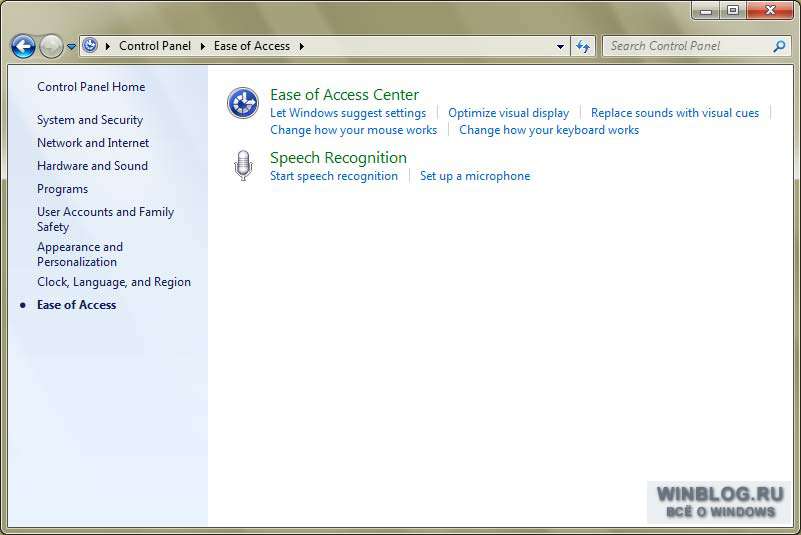801x535 pixels.
Task: Open System and Security category
Action: pyautogui.click(x=90, y=120)
